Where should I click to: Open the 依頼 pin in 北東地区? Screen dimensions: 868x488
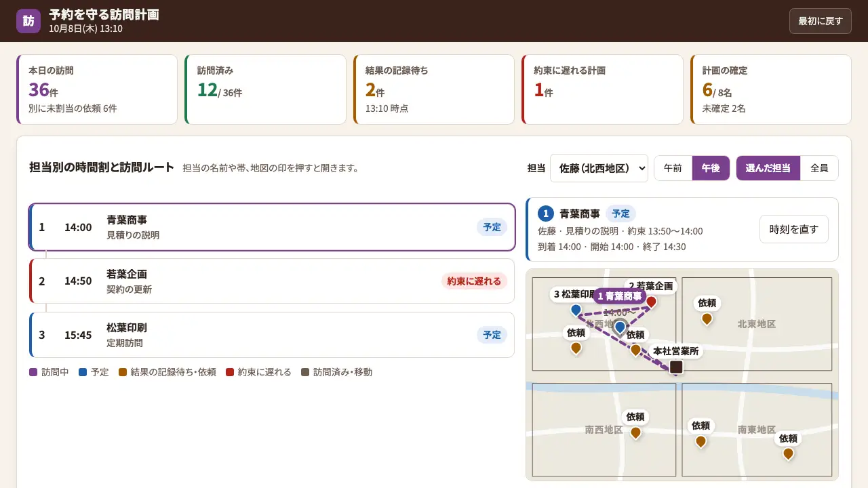tap(707, 319)
